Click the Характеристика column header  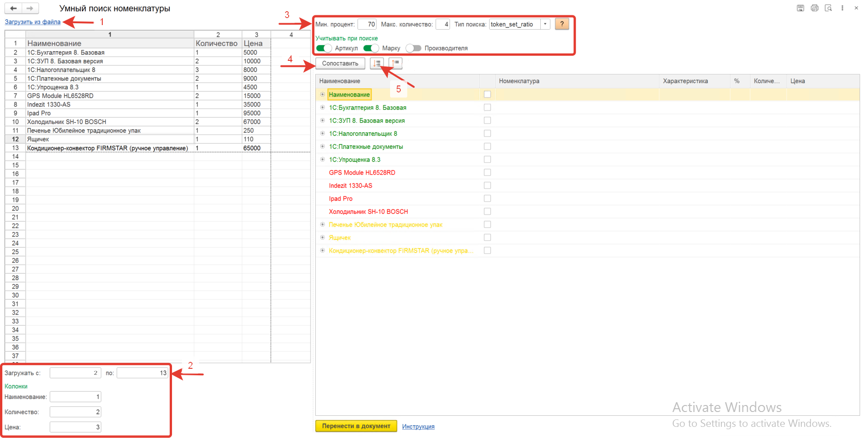[x=695, y=81]
